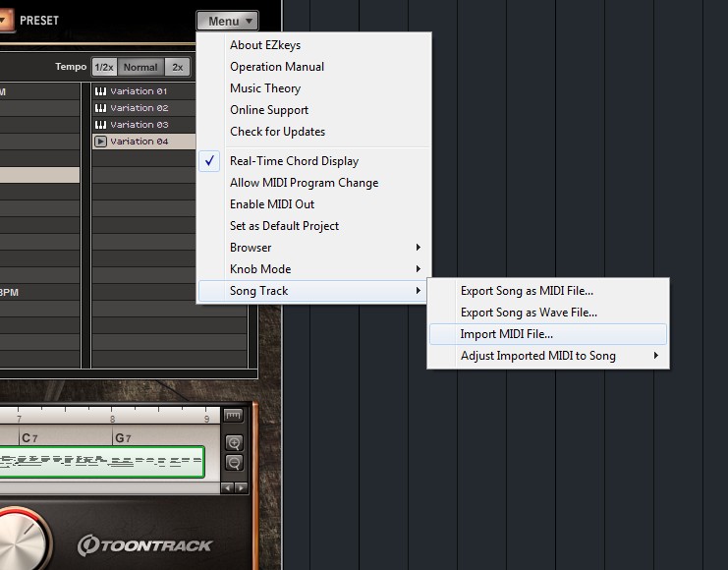Click the silver knob at bottom

pyautogui.click(x=19, y=541)
